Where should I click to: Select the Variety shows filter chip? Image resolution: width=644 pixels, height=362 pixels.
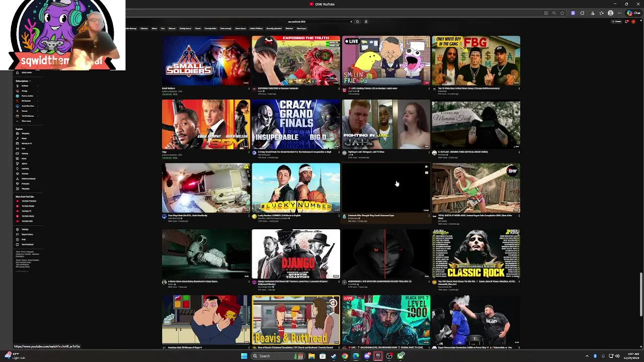point(185,28)
